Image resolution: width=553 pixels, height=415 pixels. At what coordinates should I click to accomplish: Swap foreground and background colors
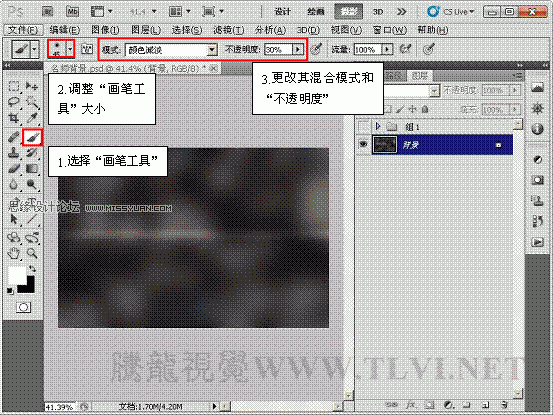click(x=32, y=269)
